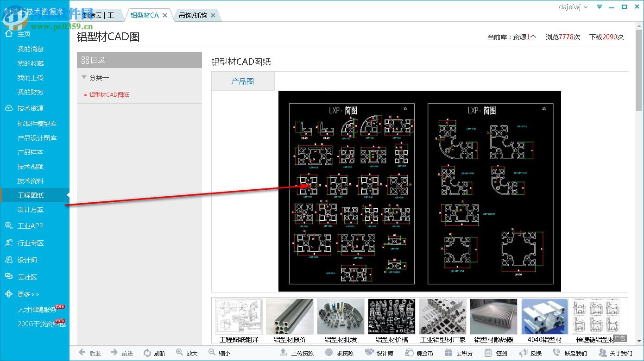Open the window menu dropdown arrow icon

[600, 7]
